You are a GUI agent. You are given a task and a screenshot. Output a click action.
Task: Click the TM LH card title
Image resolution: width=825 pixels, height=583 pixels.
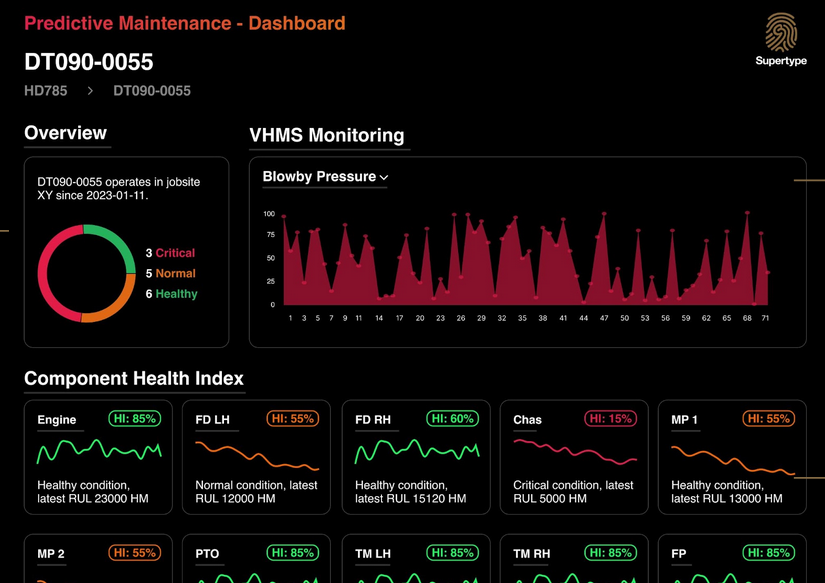click(x=373, y=554)
